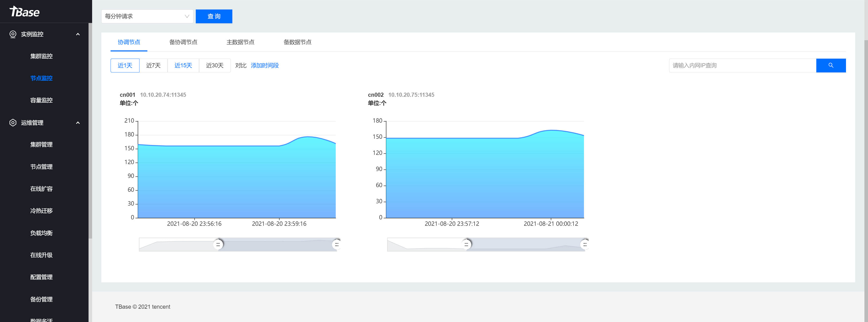This screenshot has width=868, height=322.
Task: Select 冷热迁移 in the sidebar
Action: point(41,211)
